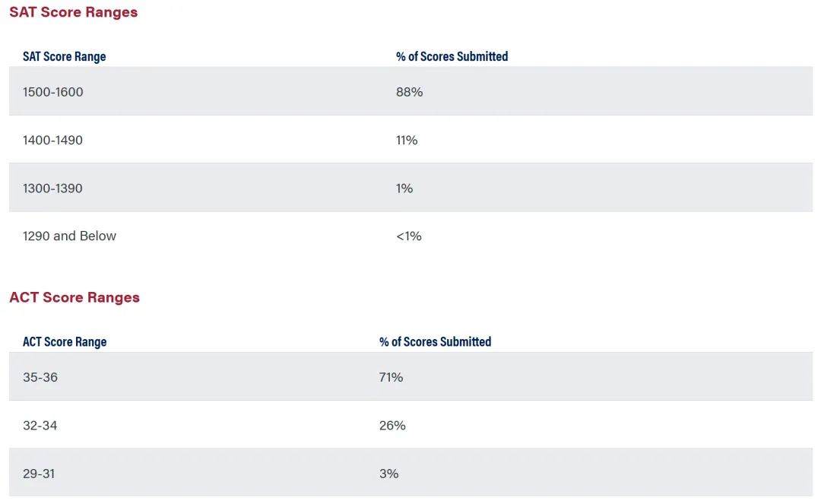Select the 35-36 ACT range cell

click(40, 377)
